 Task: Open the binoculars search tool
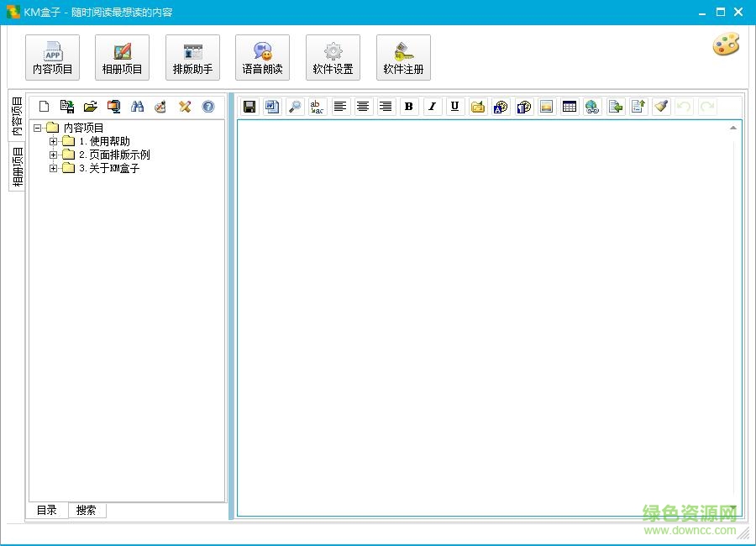coord(137,107)
